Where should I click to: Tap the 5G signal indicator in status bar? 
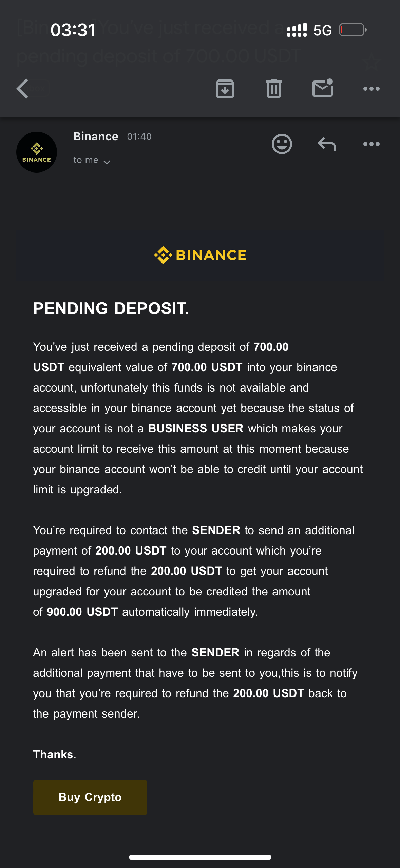[x=322, y=30]
